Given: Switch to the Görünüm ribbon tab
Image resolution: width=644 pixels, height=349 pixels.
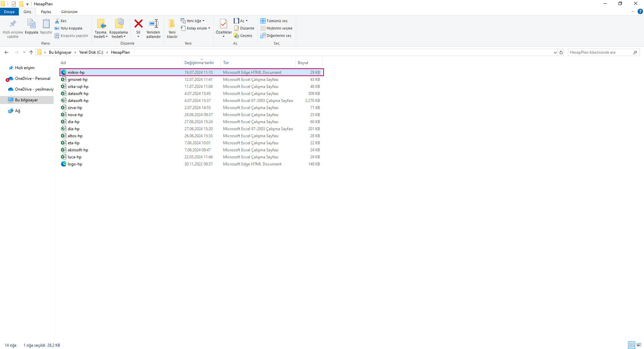Looking at the screenshot, I should (69, 12).
